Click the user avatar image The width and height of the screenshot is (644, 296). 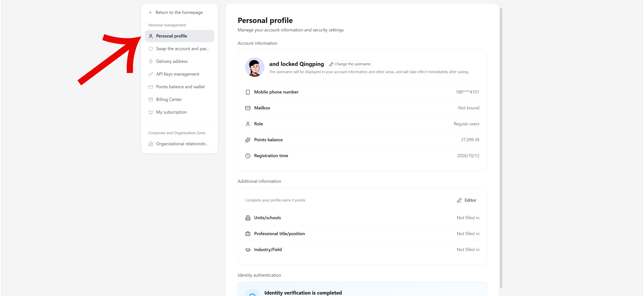[255, 67]
